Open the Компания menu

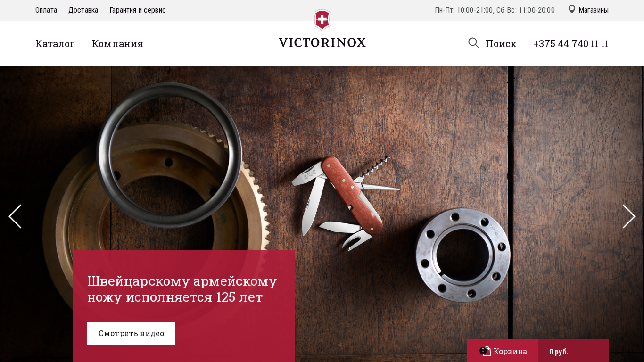pyautogui.click(x=117, y=44)
